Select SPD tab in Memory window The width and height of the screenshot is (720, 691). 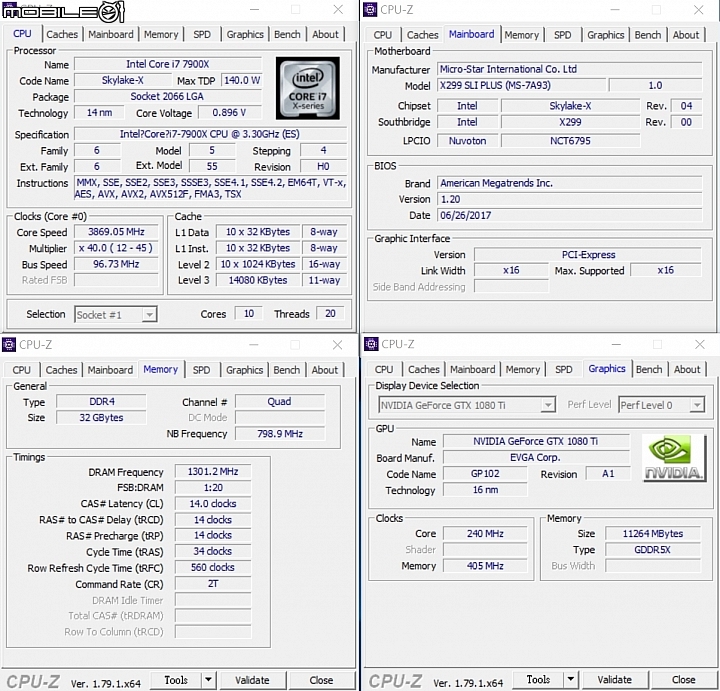[x=201, y=370]
